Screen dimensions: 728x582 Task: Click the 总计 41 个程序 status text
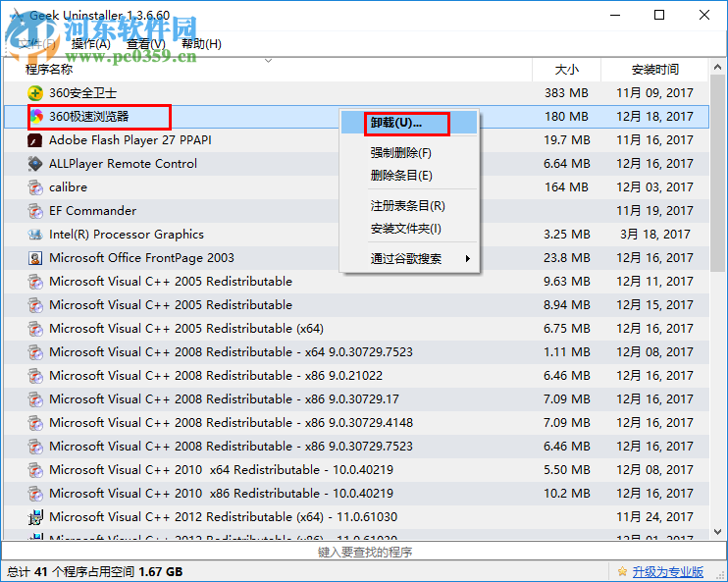[95, 572]
